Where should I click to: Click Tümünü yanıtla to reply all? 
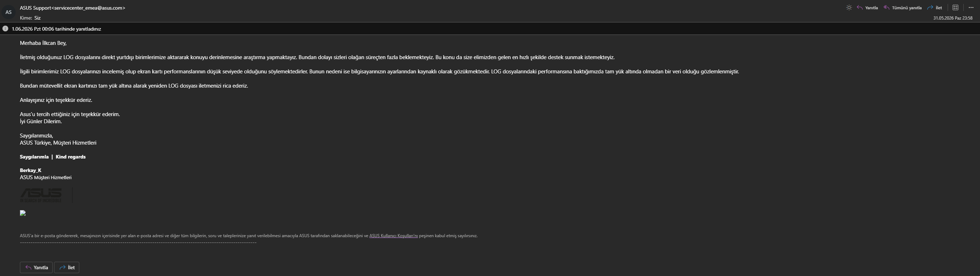pyautogui.click(x=902, y=7)
